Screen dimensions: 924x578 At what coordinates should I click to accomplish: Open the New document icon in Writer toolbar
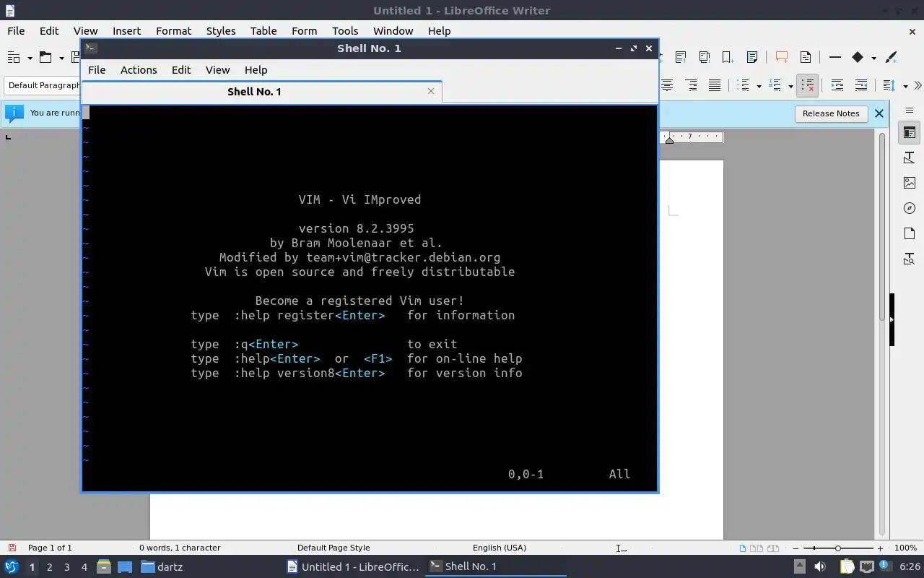pyautogui.click(x=13, y=58)
